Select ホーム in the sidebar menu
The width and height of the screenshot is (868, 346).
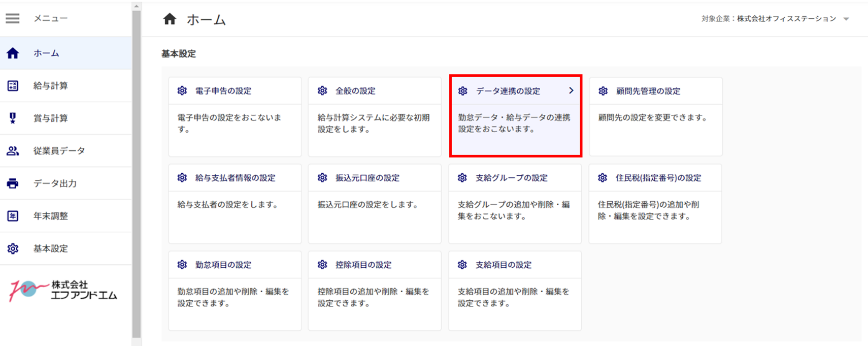[x=66, y=53]
